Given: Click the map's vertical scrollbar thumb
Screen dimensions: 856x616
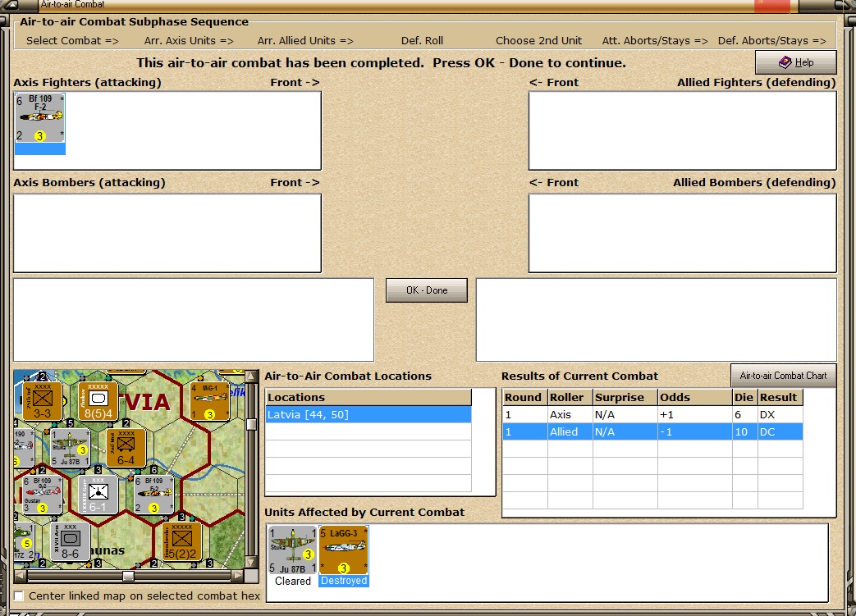Looking at the screenshot, I should [x=252, y=425].
